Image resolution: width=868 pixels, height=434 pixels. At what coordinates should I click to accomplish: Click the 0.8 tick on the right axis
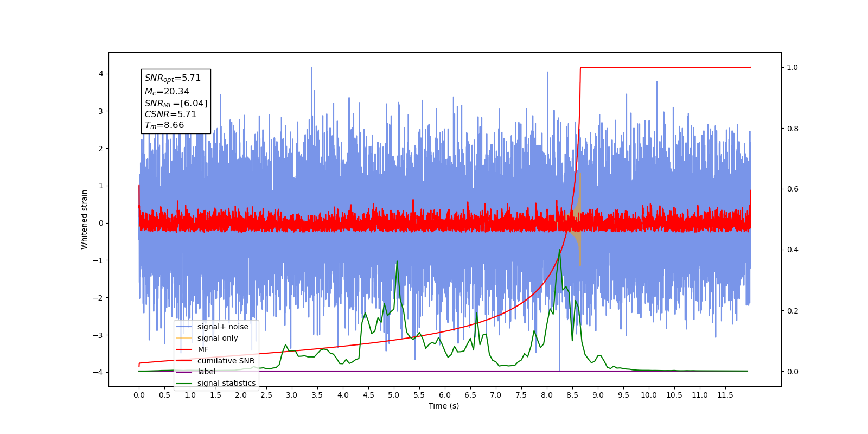793,129
